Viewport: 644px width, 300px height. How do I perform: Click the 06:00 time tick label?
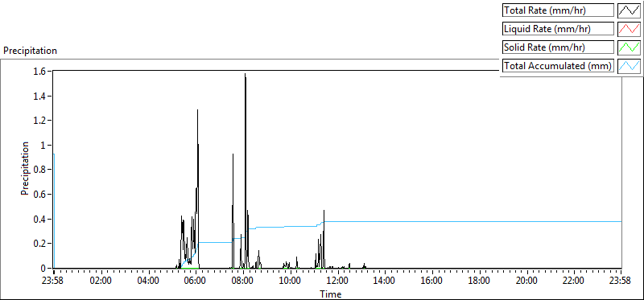point(196,282)
